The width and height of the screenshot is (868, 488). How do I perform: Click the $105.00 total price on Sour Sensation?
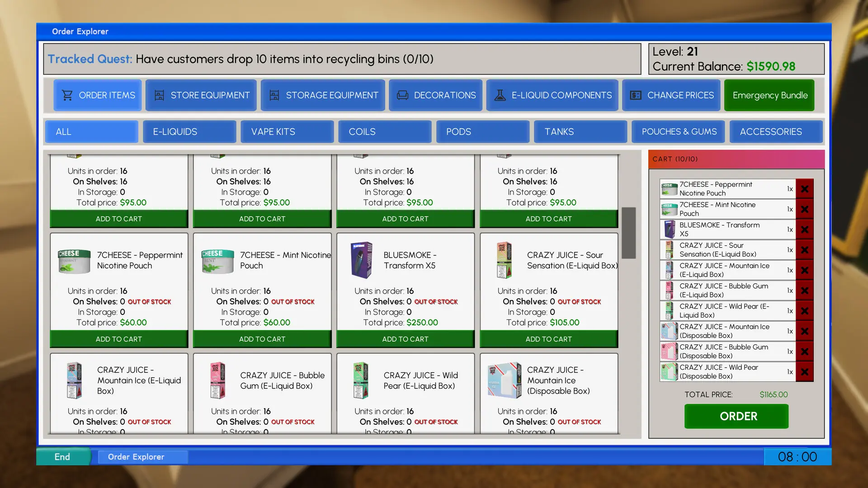(565, 323)
